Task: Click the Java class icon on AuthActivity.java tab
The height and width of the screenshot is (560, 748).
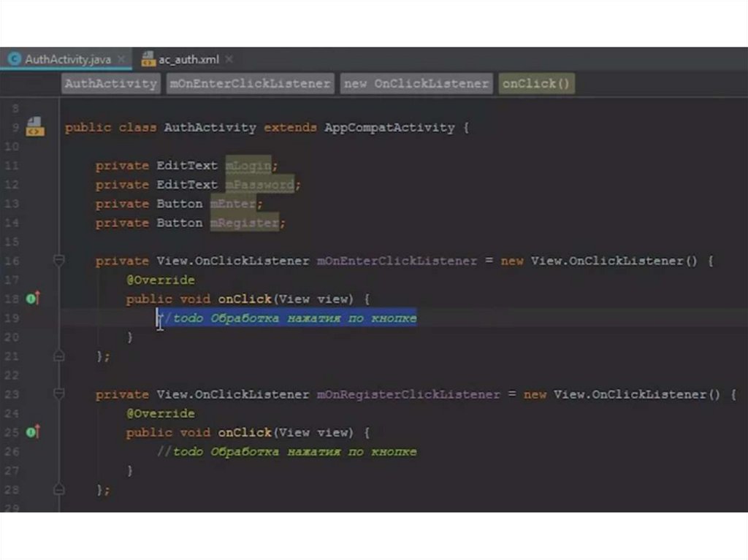Action: [x=15, y=58]
